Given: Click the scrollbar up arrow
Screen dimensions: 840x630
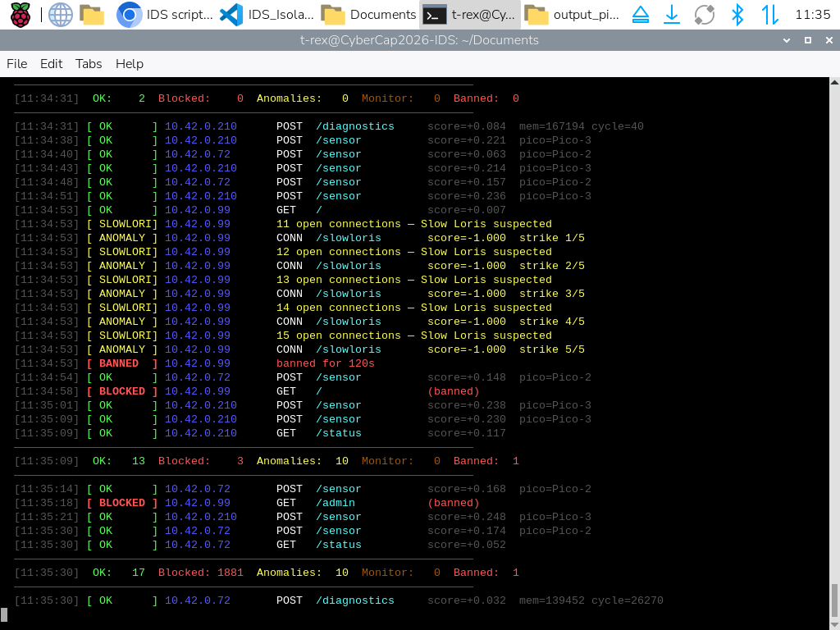Looking at the screenshot, I should [834, 83].
